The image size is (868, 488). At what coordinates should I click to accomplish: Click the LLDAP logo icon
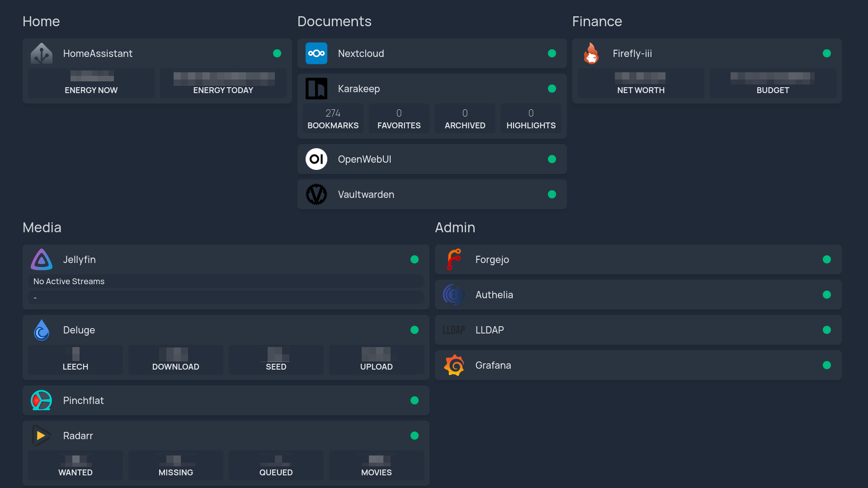point(454,330)
